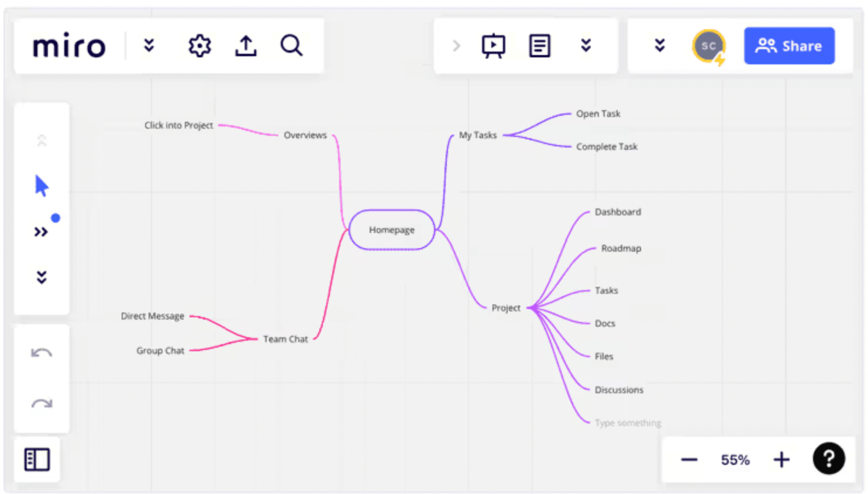Start presentation mode via the easel icon

[493, 45]
